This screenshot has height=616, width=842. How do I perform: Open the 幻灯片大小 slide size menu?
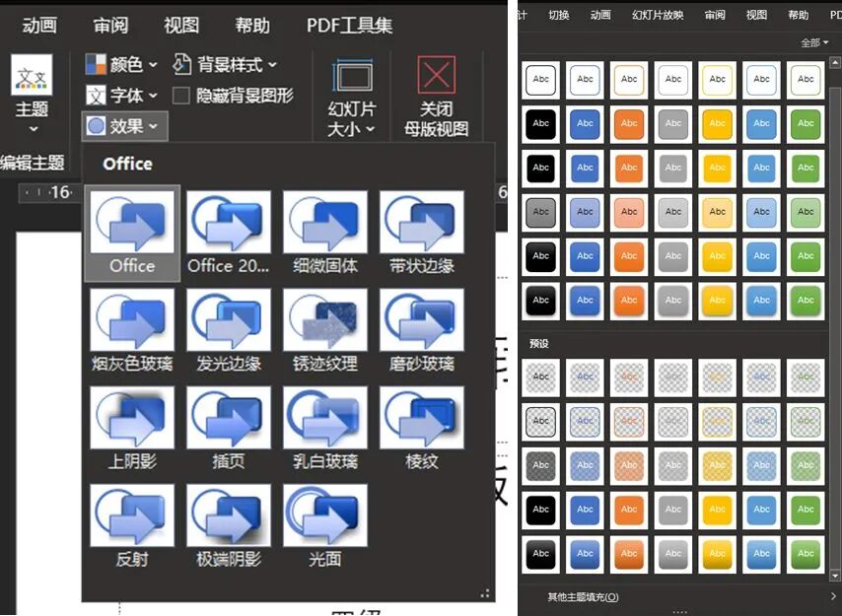tap(352, 98)
